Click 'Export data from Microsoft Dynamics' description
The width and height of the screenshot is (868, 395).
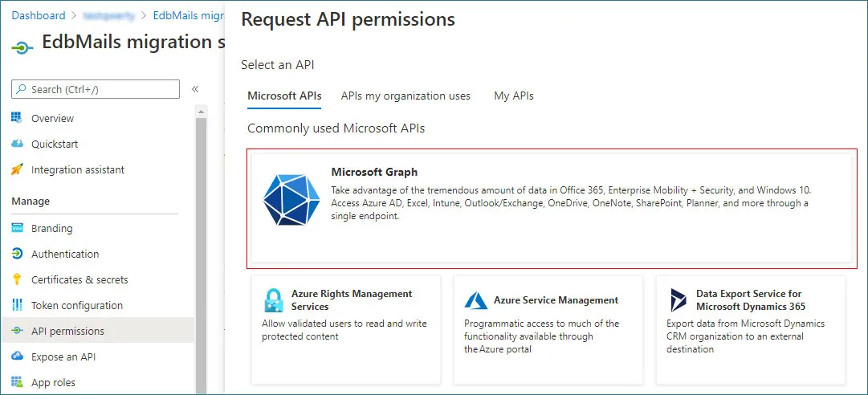click(745, 336)
